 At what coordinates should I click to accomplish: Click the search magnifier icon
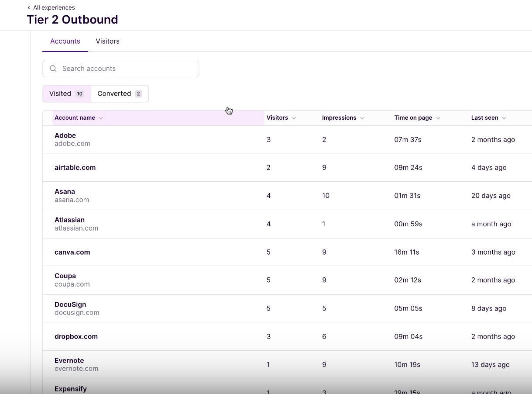pos(53,69)
